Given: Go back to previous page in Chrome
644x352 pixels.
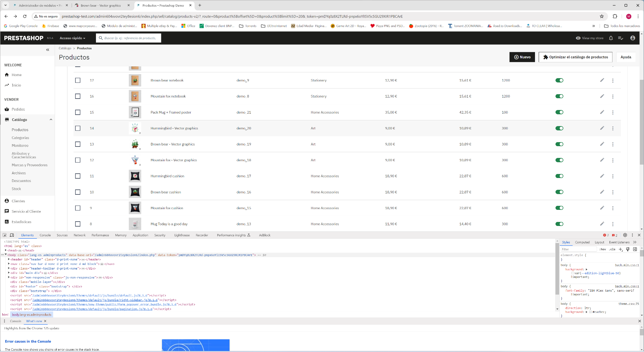Looking at the screenshot, I should click(6, 16).
